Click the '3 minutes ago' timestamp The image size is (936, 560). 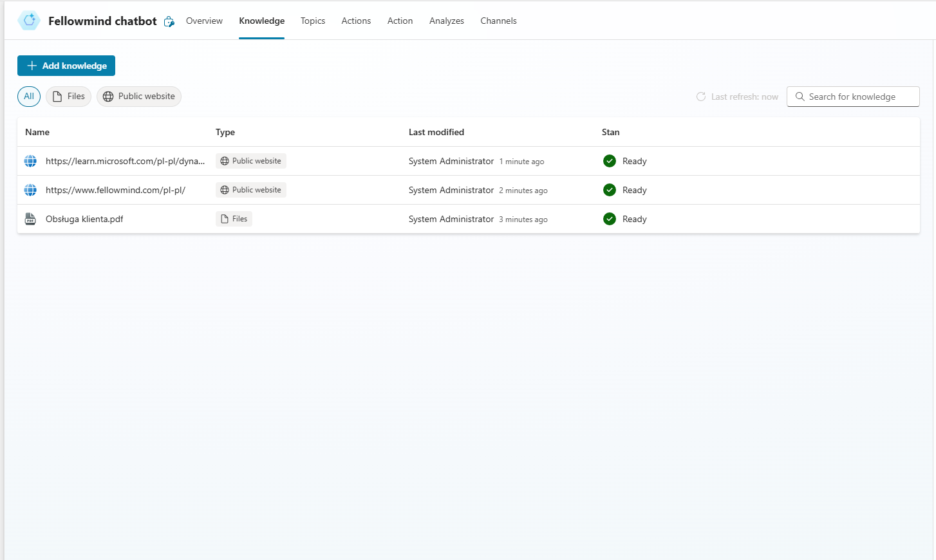click(523, 219)
